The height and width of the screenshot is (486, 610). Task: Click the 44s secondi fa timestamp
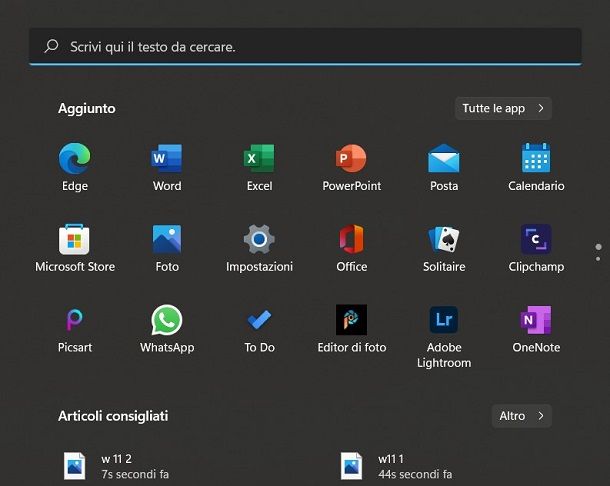tap(415, 474)
